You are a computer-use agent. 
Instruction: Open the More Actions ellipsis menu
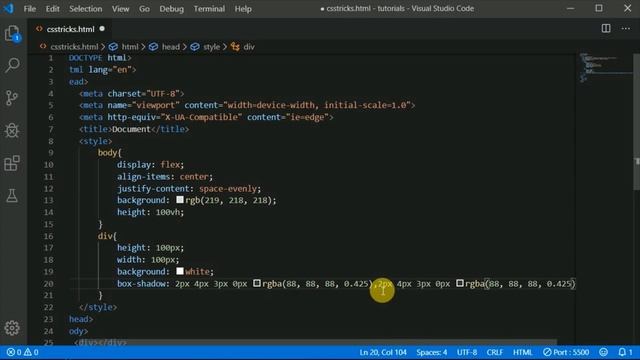pos(626,28)
